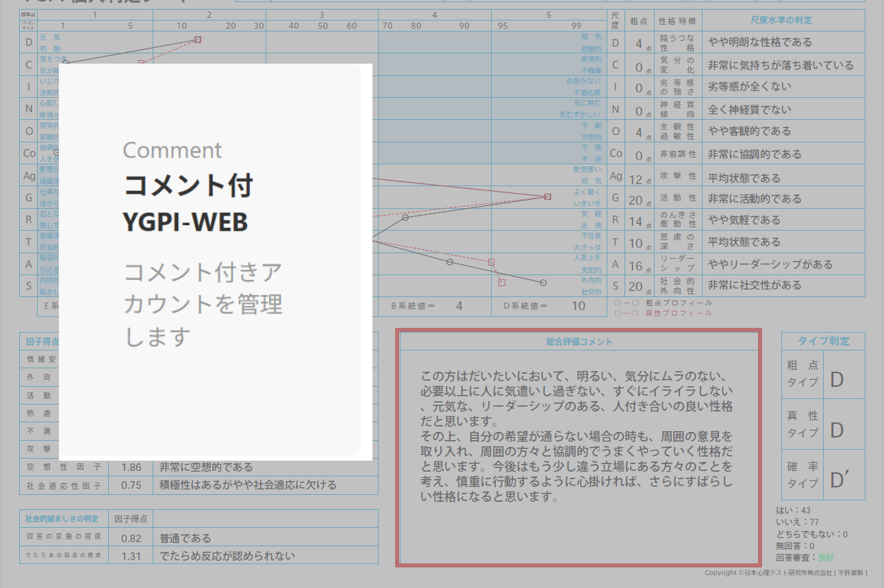
Task: Click the D 系統値 value of 10
Action: [x=579, y=305]
